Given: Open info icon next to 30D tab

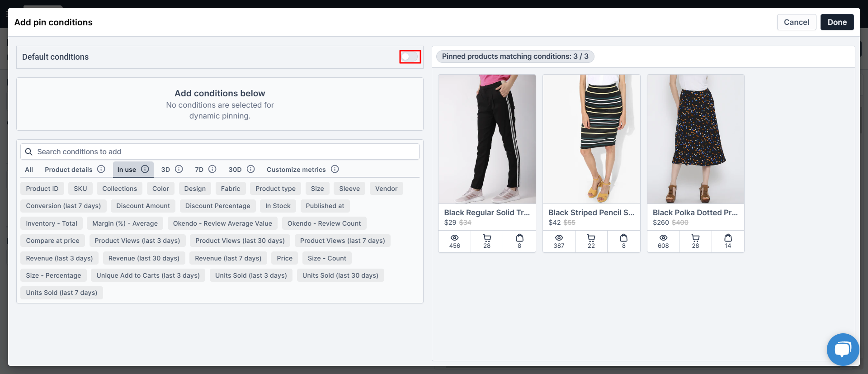Looking at the screenshot, I should click(251, 169).
